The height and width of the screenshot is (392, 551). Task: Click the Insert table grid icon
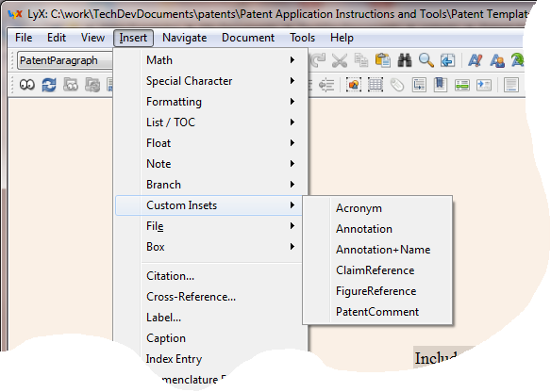tap(376, 85)
